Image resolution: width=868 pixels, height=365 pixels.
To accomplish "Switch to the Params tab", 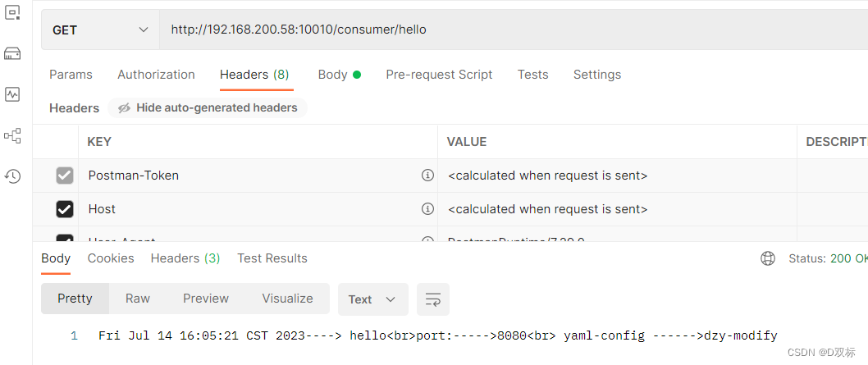I will [x=71, y=75].
